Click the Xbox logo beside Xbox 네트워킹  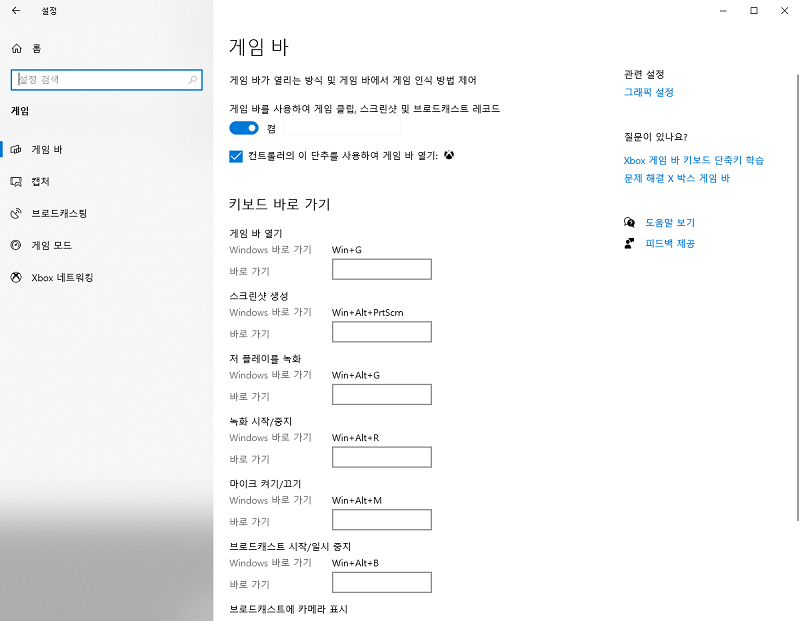pyautogui.click(x=17, y=278)
